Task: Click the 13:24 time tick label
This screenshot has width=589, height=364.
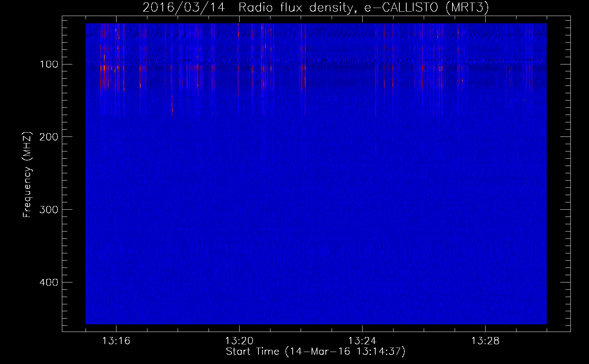Action: pyautogui.click(x=362, y=341)
